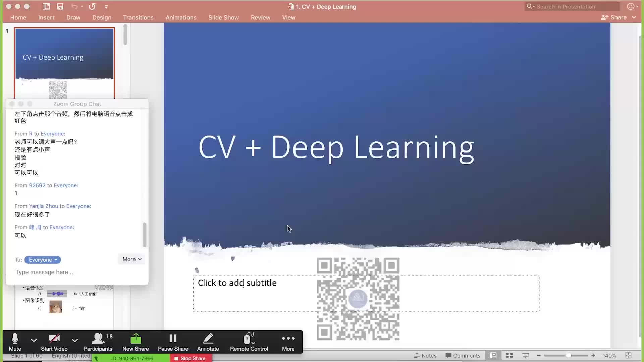Click the 140% zoom level value

609,356
